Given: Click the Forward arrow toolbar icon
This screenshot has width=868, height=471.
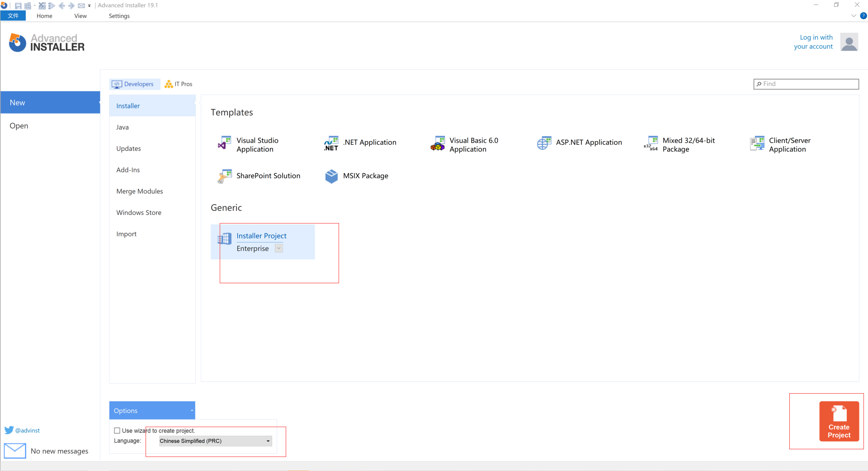Looking at the screenshot, I should [71, 5].
